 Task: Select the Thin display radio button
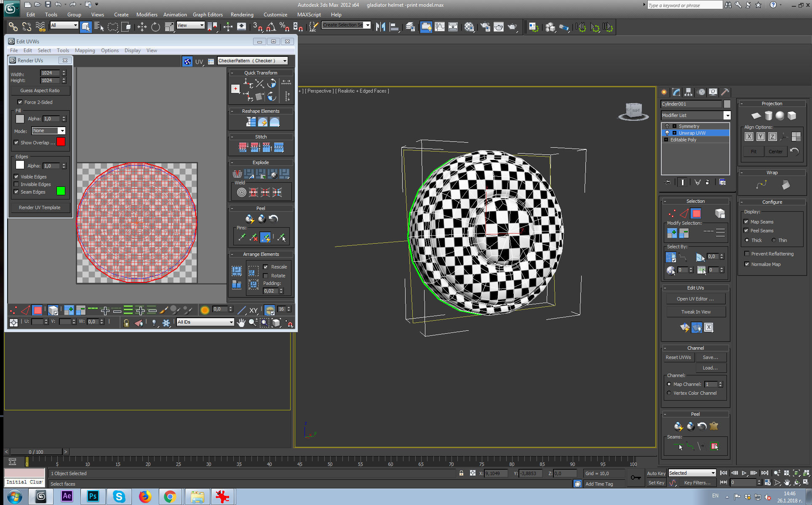point(774,240)
